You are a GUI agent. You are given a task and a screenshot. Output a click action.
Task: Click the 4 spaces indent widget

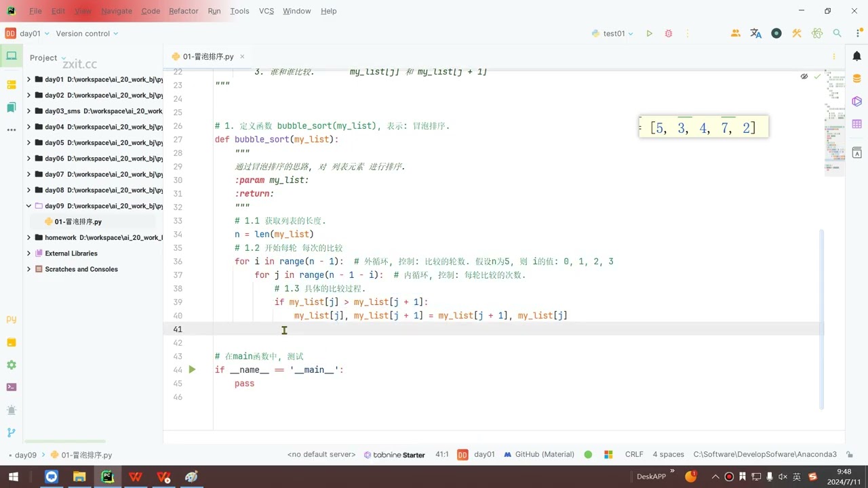pyautogui.click(x=668, y=455)
